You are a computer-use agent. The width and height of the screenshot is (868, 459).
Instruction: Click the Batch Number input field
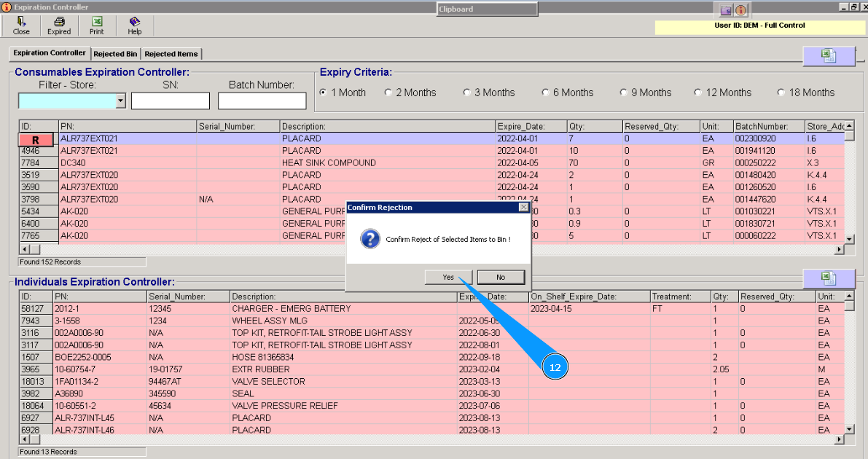(x=262, y=101)
